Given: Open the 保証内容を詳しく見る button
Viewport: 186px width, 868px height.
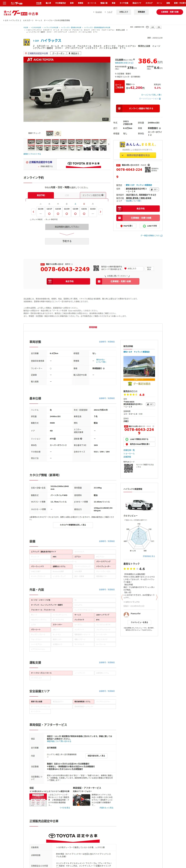Looking at the screenshot, I should pos(96,756).
